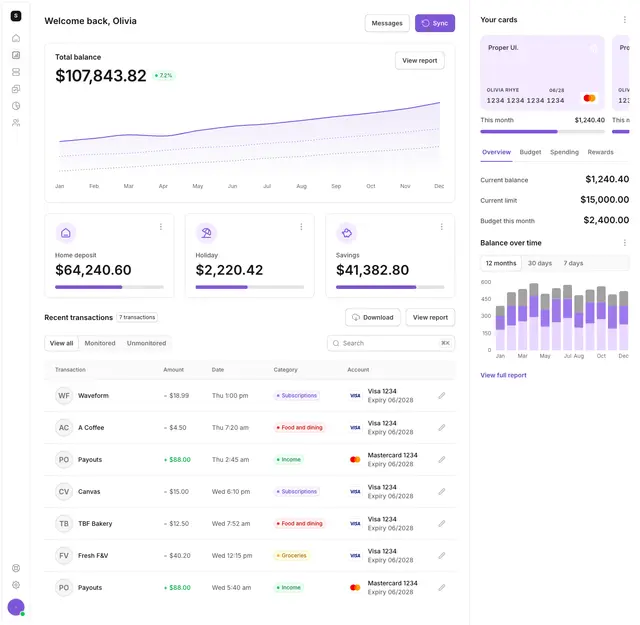Open the settings gear sidebar icon
This screenshot has width=640, height=625.
pyautogui.click(x=16, y=585)
